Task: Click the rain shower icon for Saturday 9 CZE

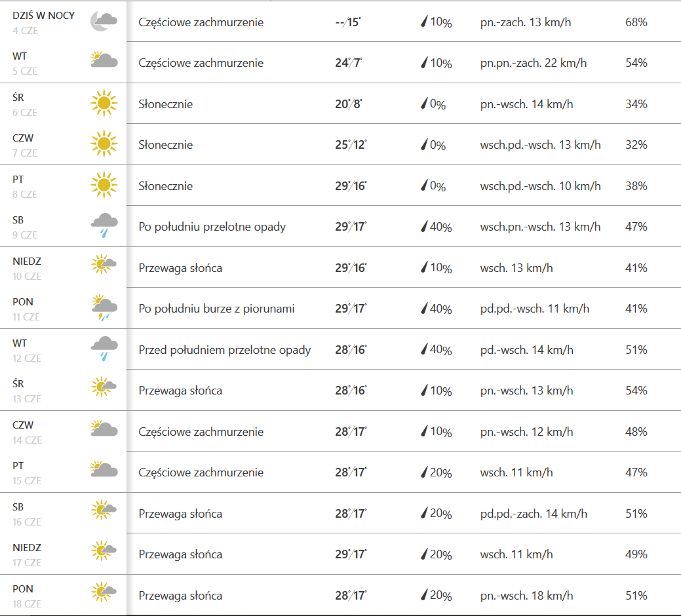Action: (104, 226)
